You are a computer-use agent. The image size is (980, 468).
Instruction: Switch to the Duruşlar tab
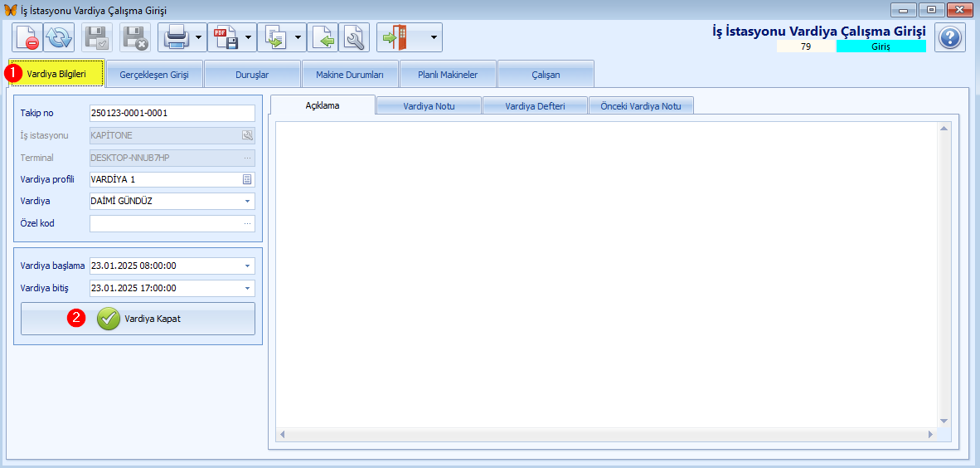click(252, 75)
